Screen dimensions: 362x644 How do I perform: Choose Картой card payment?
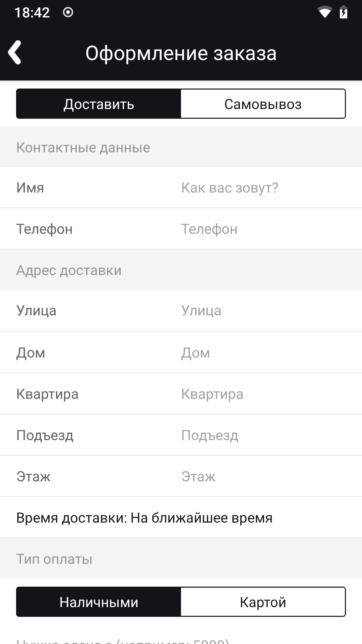point(263,602)
